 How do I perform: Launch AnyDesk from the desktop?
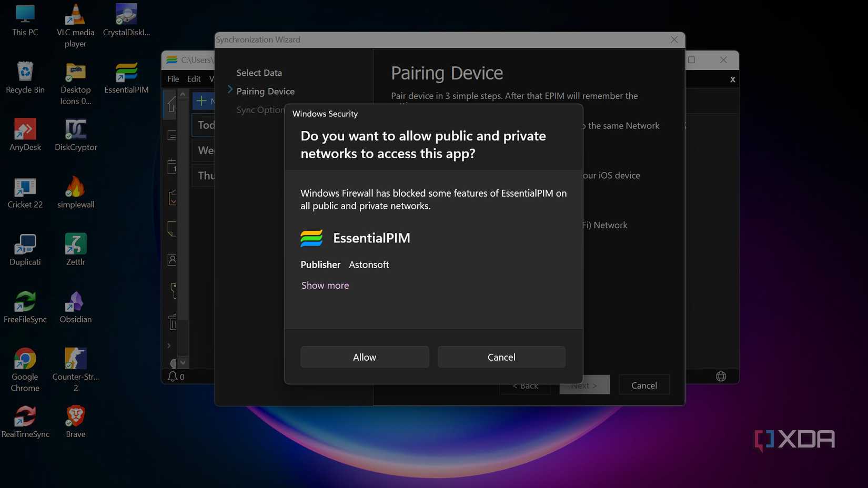pos(25,135)
